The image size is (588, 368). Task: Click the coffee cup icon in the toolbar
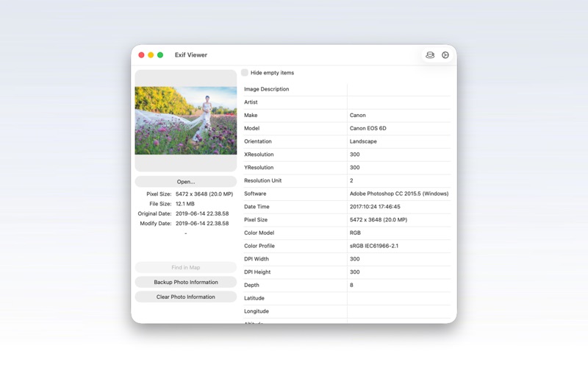(x=430, y=55)
